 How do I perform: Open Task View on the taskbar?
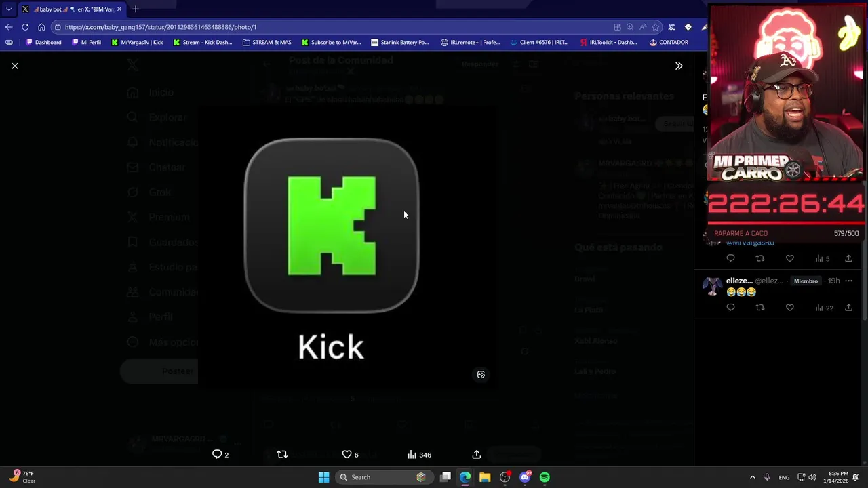pos(446,477)
